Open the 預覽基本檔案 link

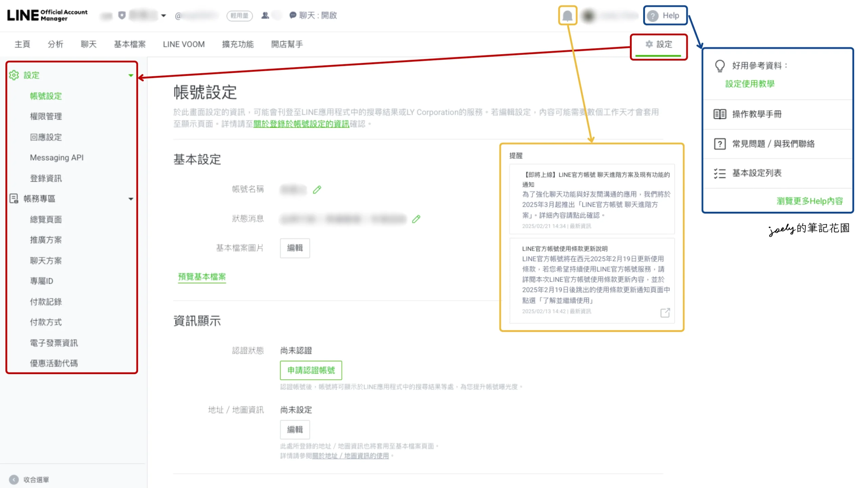[202, 277]
